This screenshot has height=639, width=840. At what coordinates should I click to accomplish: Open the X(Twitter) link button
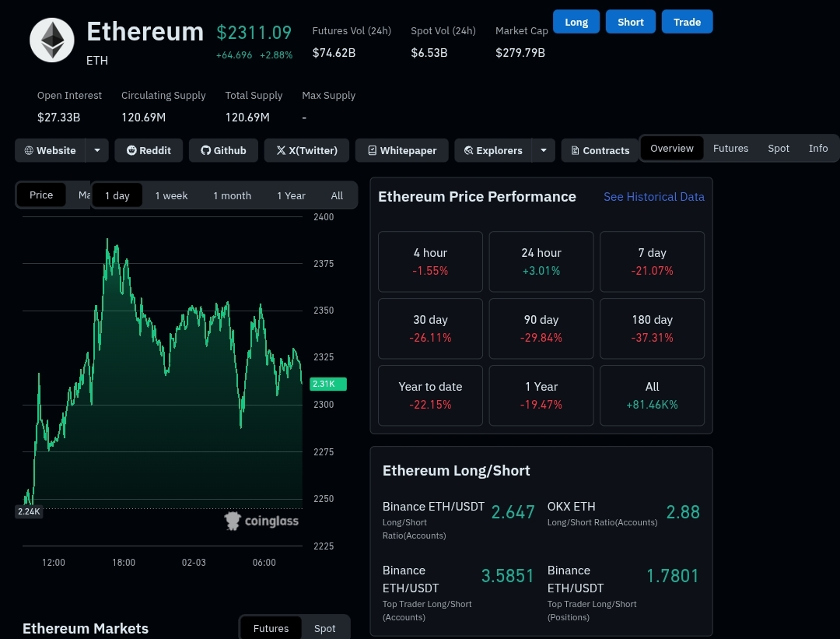pos(307,151)
